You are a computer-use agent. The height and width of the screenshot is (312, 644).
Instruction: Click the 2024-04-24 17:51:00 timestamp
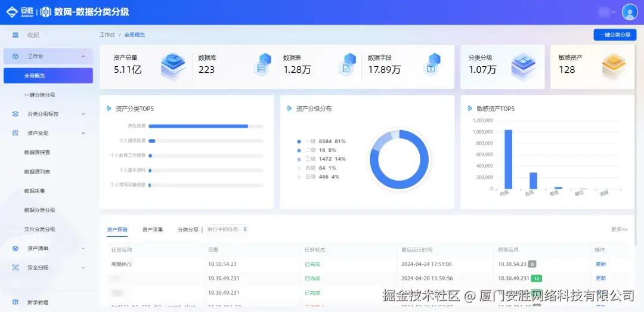(427, 264)
